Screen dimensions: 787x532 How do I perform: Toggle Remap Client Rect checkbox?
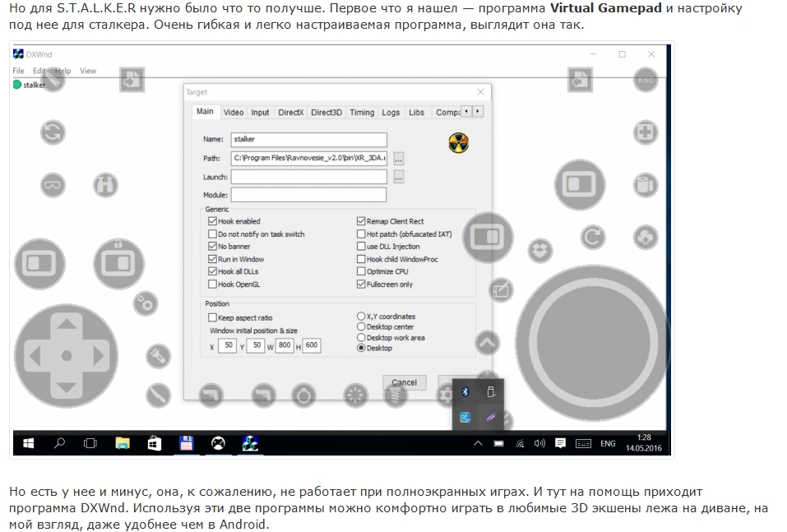pos(361,221)
